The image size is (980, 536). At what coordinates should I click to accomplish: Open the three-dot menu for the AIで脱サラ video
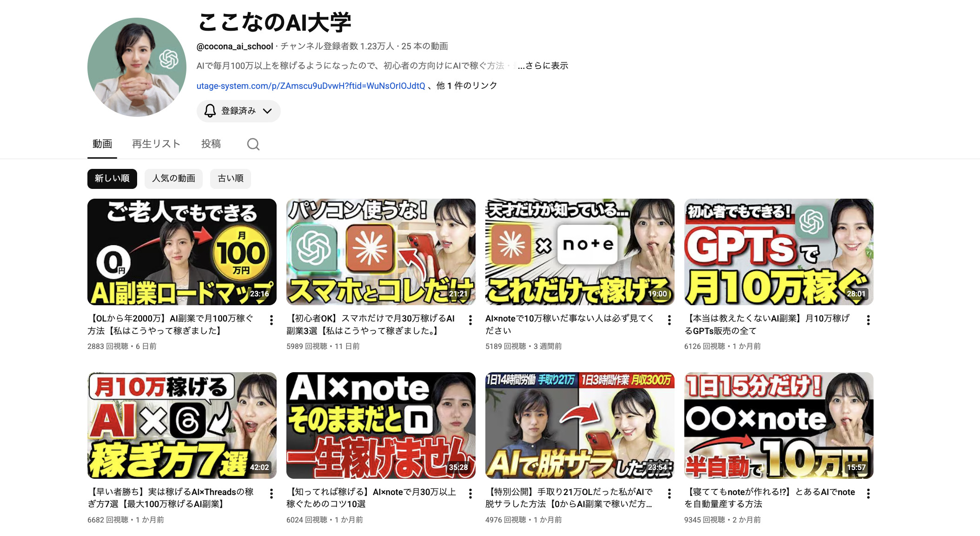point(669,493)
